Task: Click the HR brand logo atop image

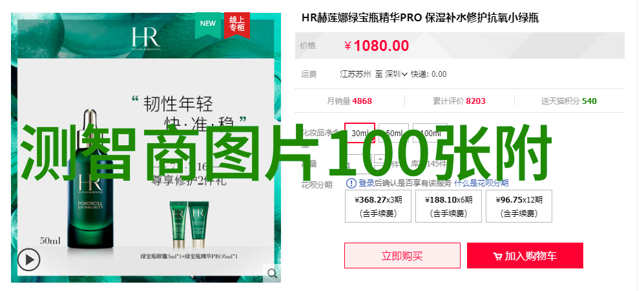Action: pyautogui.click(x=146, y=39)
